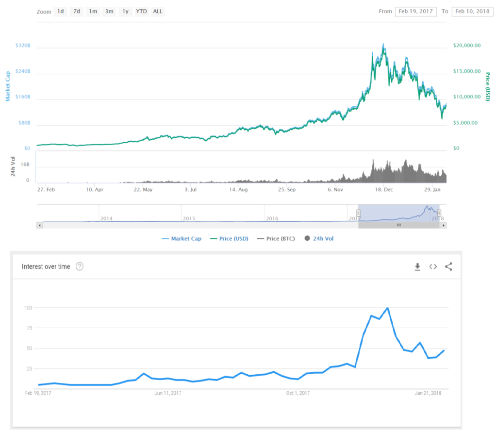This screenshot has width=497, height=448.
Task: Edit the From date field
Action: pyautogui.click(x=415, y=12)
